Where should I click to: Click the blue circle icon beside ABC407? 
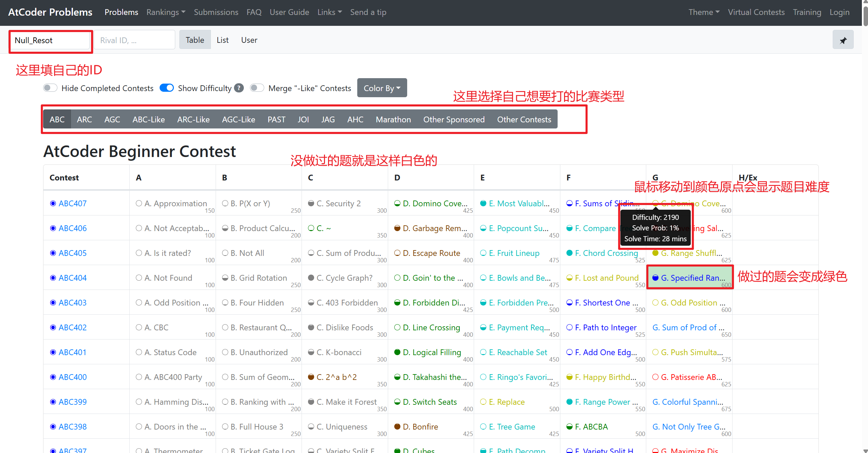tap(53, 203)
